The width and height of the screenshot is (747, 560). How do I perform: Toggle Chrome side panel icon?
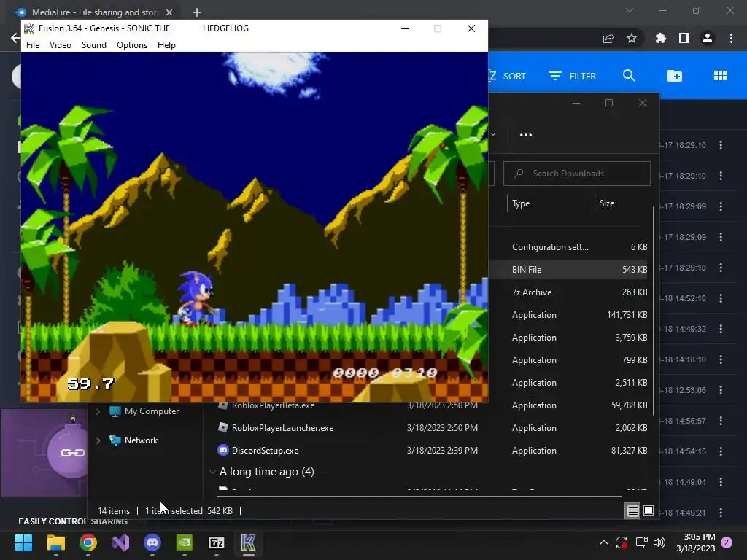(684, 38)
